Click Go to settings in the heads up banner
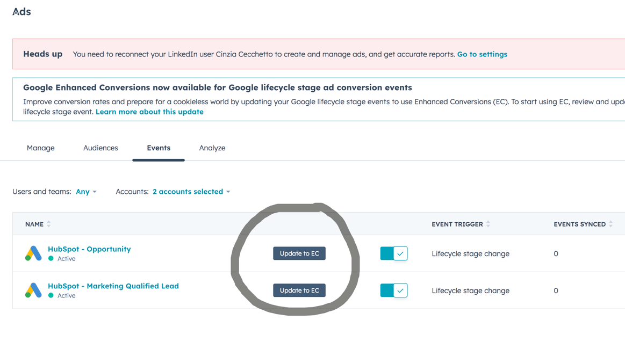This screenshot has width=625, height=364. coord(482,54)
